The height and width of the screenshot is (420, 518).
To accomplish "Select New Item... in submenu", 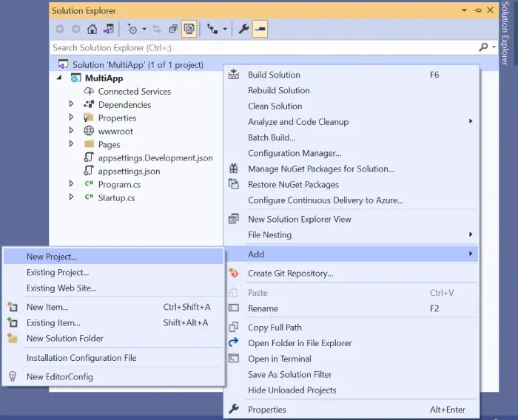I will coord(114,308).
